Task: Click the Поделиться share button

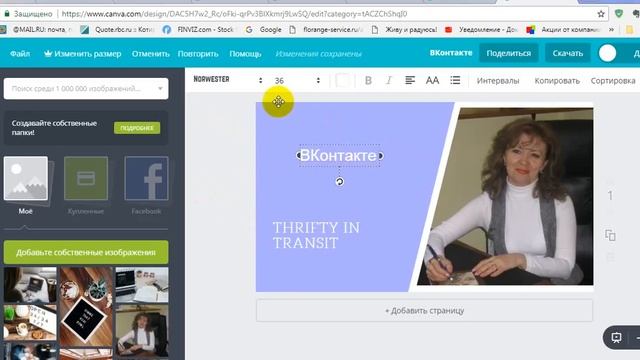Action: (509, 53)
